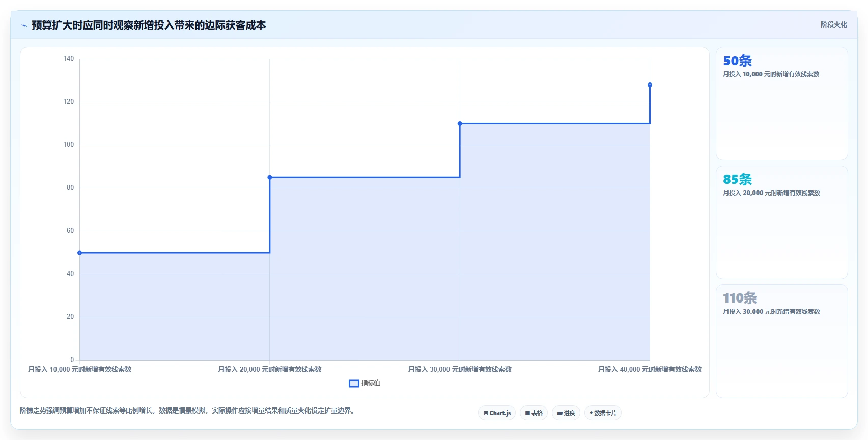Click card caption 月投入 10,000 元时新增有效线索数
868x440 pixels.
click(x=771, y=74)
